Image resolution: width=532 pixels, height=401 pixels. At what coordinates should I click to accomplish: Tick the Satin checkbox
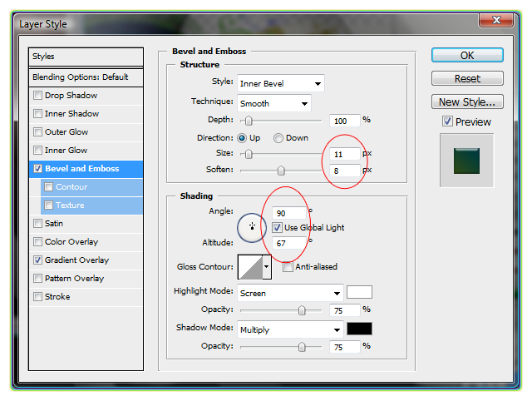37,224
